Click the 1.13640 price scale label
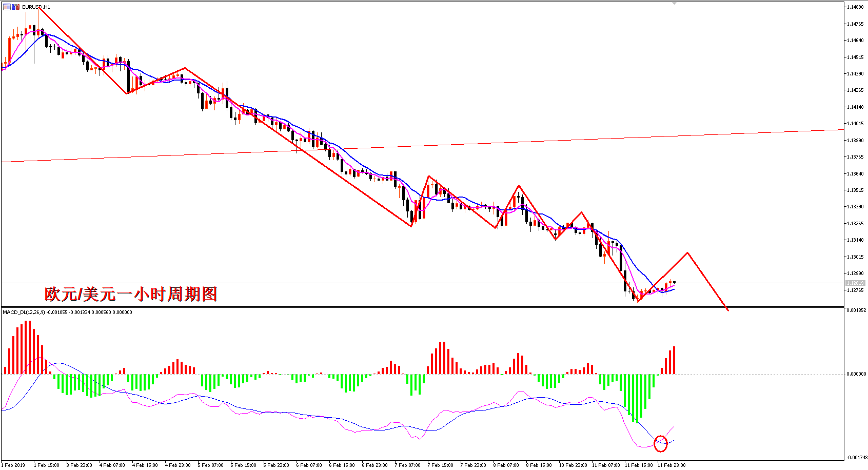This screenshot has height=470, width=868. click(x=855, y=174)
